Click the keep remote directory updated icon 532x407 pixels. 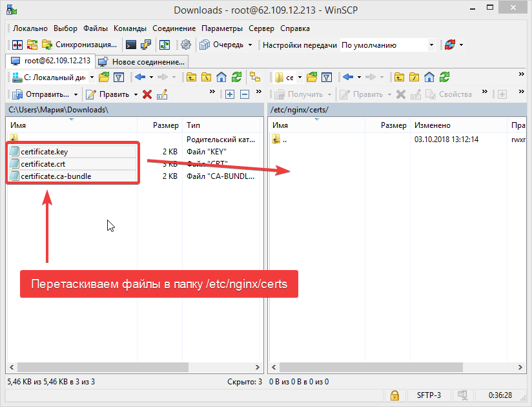click(165, 45)
